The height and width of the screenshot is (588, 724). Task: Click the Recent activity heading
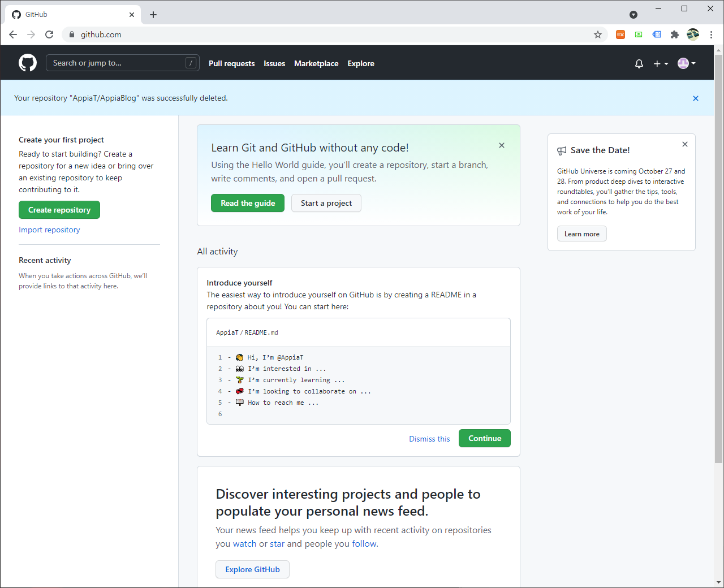(x=45, y=260)
